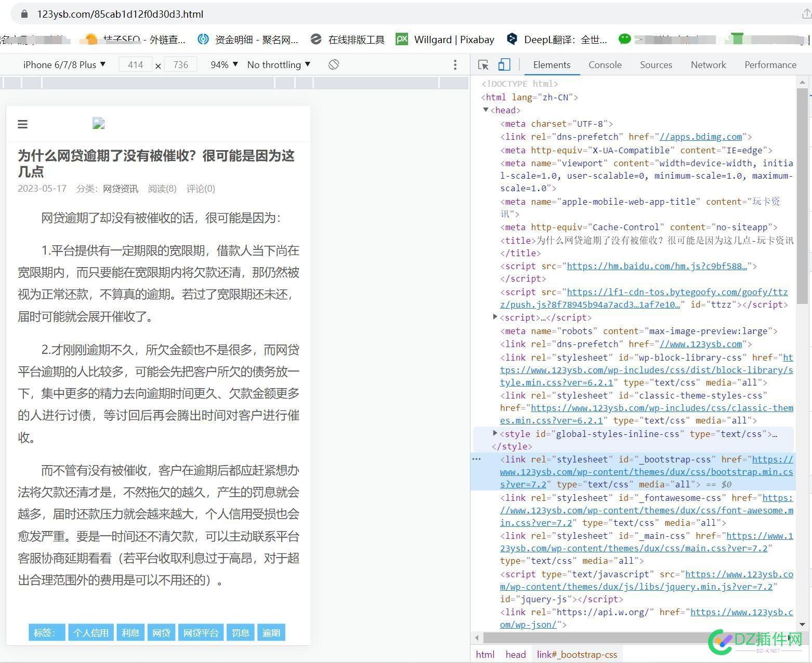Open the //www.123ysb.com dns-prefetch link
Image resolution: width=812 pixels, height=663 pixels.
click(x=701, y=344)
